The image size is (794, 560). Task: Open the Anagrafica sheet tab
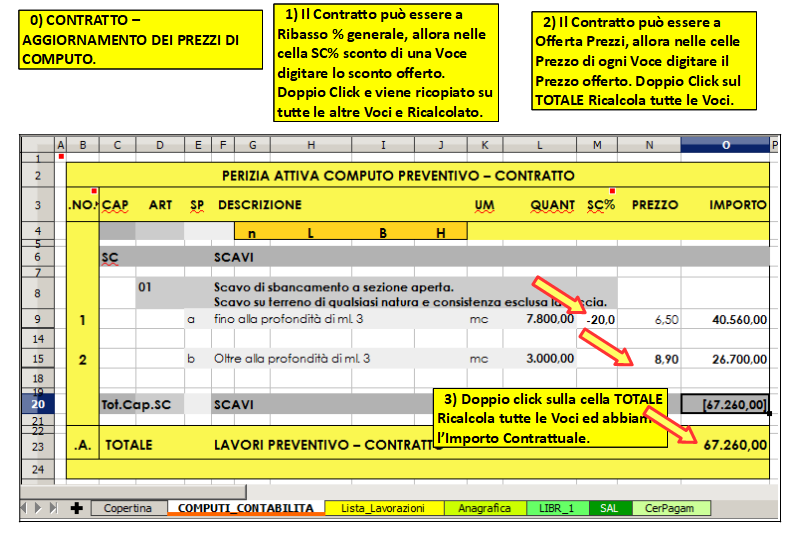(485, 508)
